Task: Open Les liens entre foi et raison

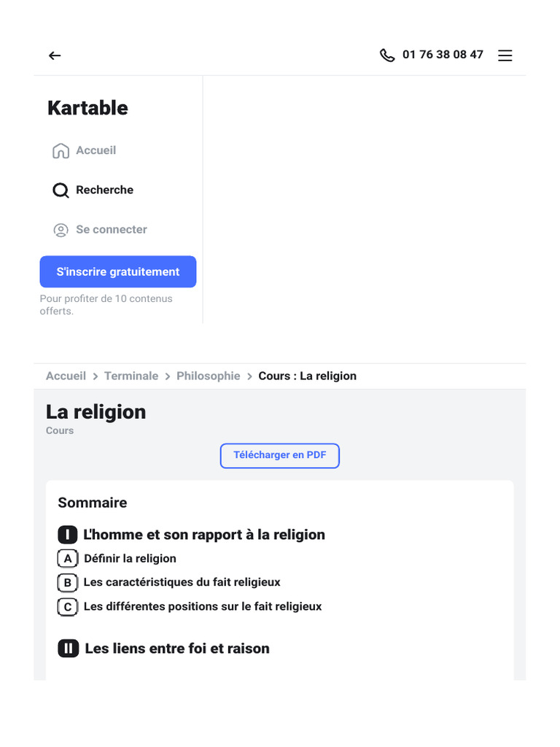Action: coord(177,649)
